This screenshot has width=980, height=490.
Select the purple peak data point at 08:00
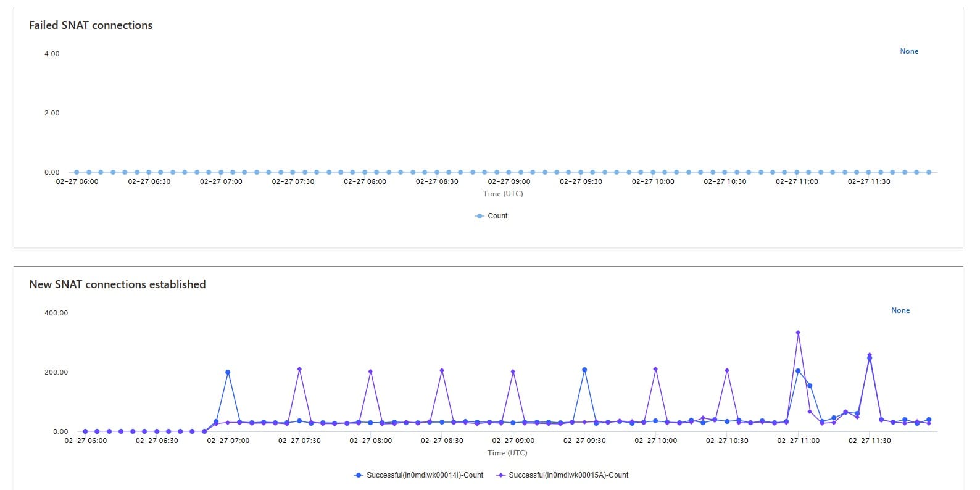(x=370, y=372)
